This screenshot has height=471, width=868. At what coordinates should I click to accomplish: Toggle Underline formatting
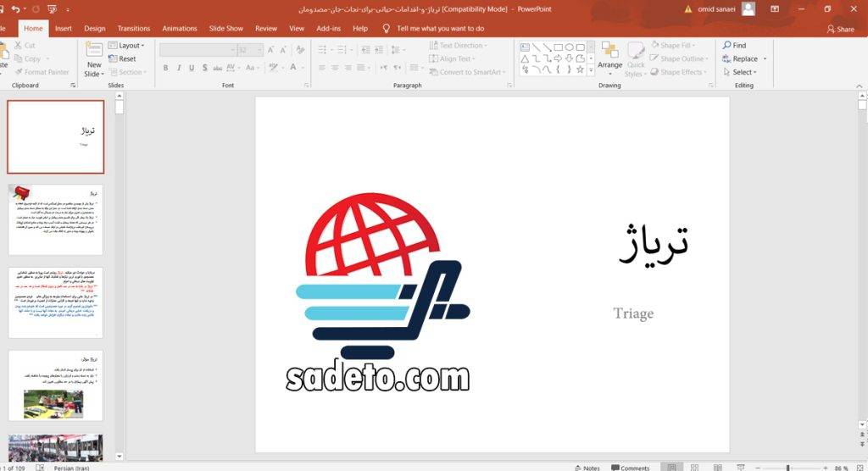(x=192, y=68)
